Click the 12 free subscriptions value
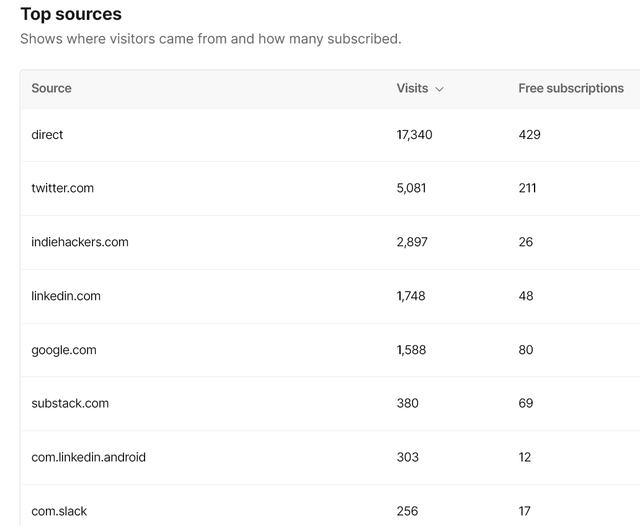 coord(525,457)
